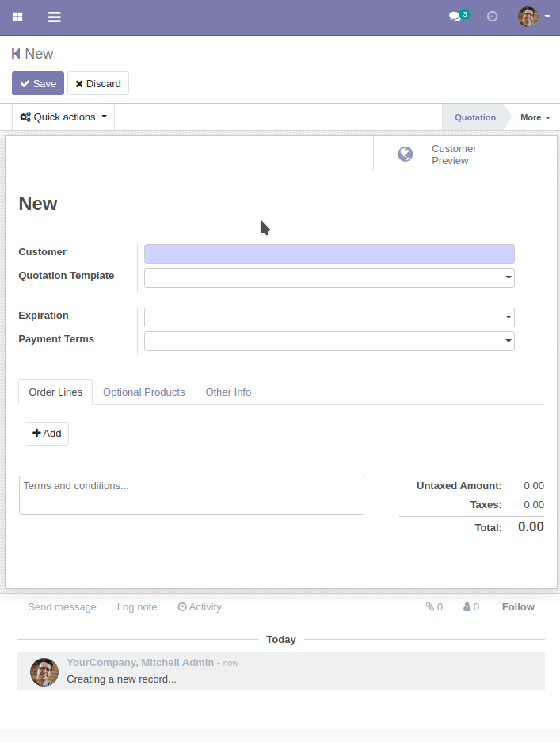Screen dimensions: 560x742
Task: Discard the current record
Action: pos(97,82)
